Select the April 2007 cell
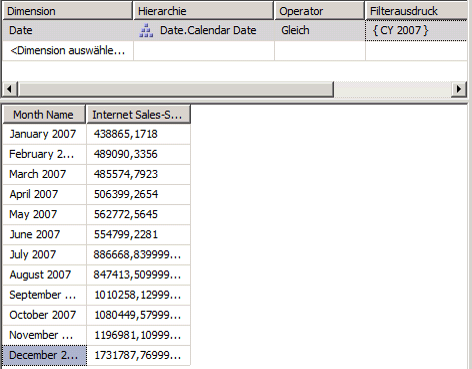The image size is (472, 369). coord(44,194)
